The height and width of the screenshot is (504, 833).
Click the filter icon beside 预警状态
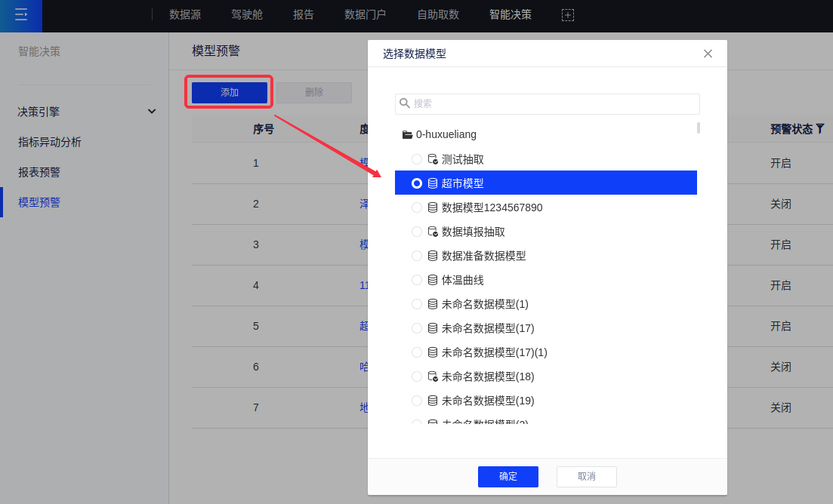[820, 129]
